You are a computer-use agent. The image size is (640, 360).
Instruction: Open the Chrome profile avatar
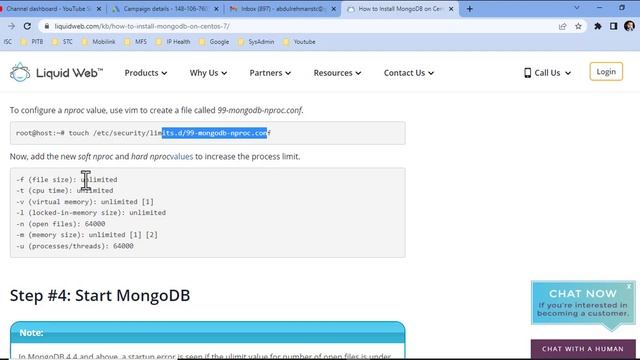(x=629, y=26)
